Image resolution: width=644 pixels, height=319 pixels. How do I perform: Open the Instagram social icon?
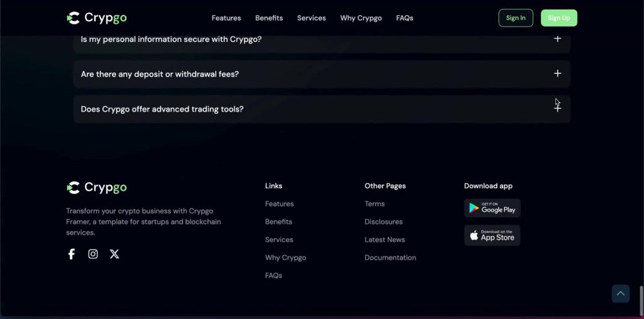click(93, 254)
